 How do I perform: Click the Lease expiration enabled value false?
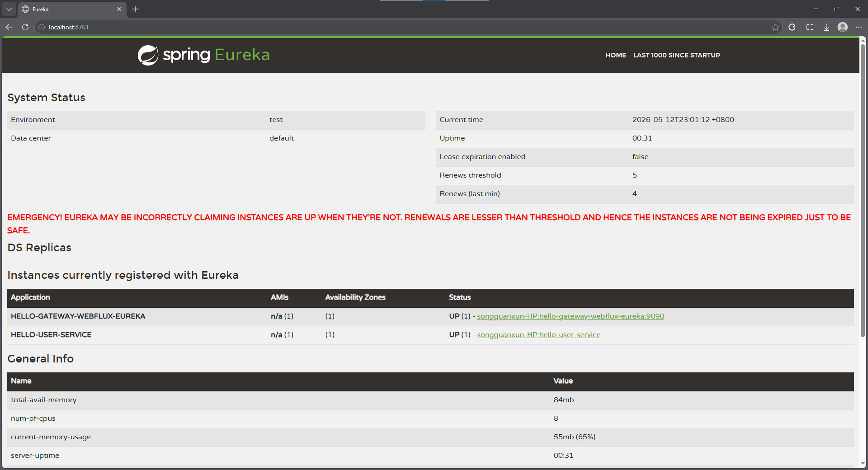click(640, 157)
